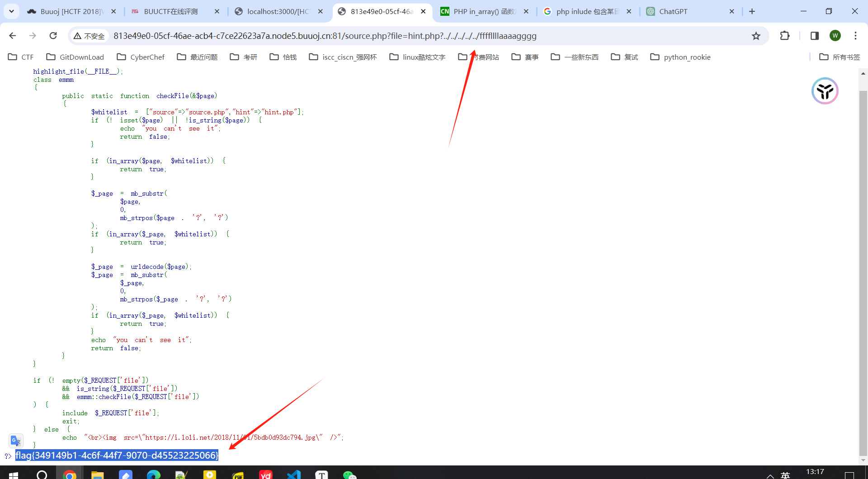Image resolution: width=868 pixels, height=479 pixels.
Task: Open Windows search from taskbar
Action: tap(42, 474)
